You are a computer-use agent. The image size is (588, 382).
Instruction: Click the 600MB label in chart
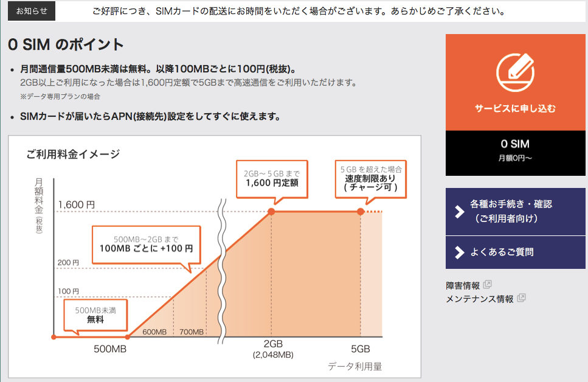(154, 332)
